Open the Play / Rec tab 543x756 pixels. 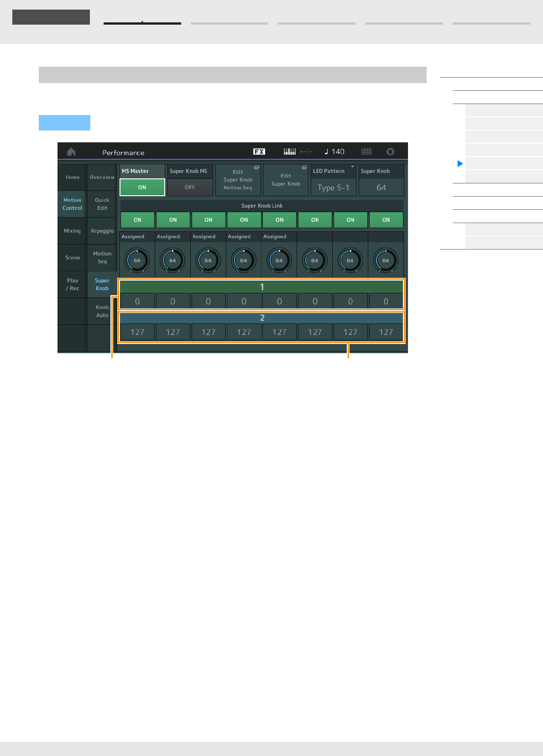point(73,284)
